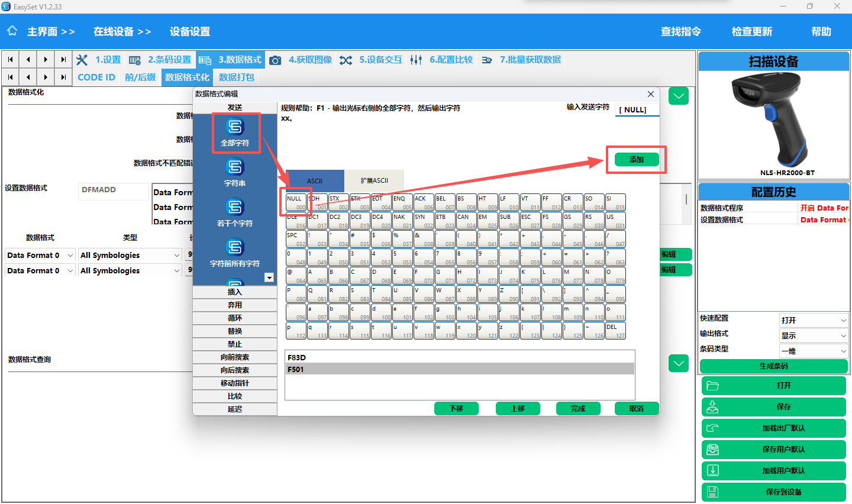
Task: Expand the 条码类型 dropdown showing 一维
Action: point(814,351)
